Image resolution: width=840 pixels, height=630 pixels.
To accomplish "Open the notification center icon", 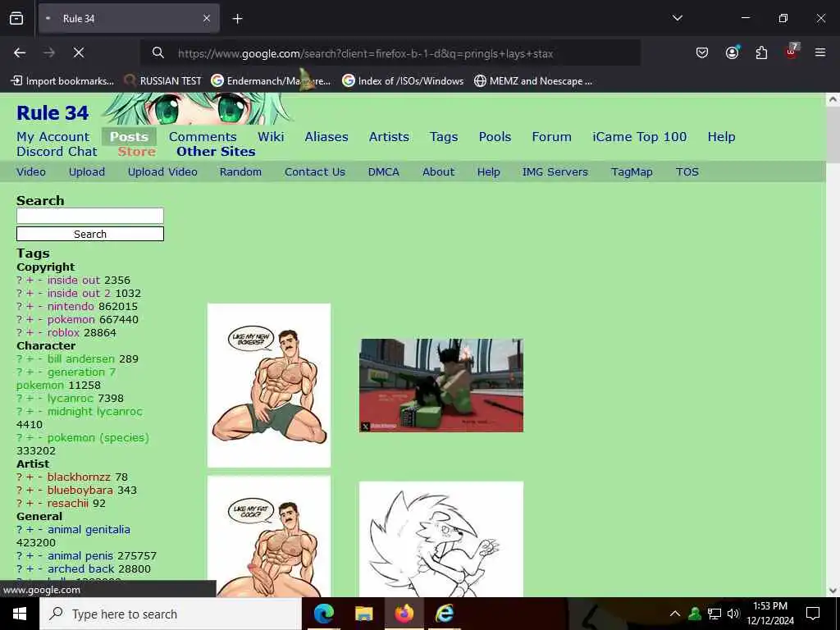I will click(x=813, y=614).
